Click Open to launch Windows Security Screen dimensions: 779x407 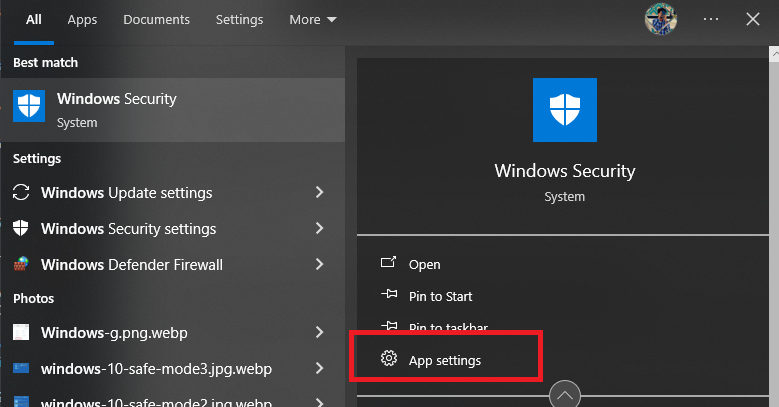(x=424, y=265)
